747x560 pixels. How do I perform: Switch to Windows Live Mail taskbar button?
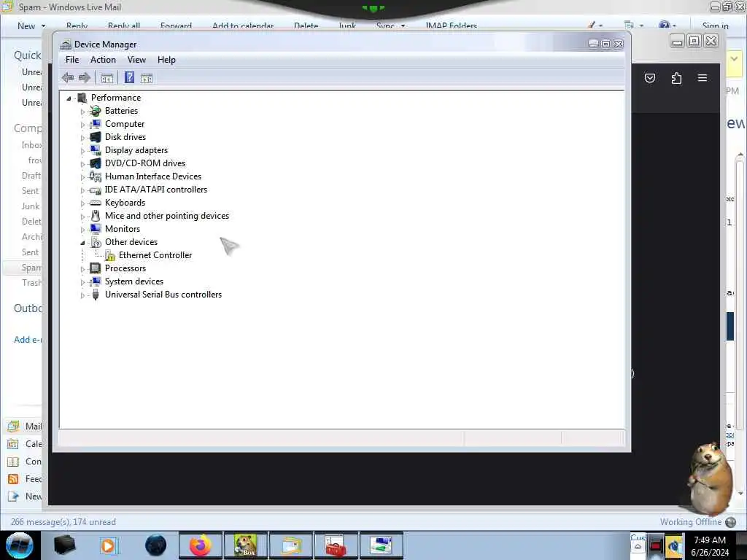point(291,545)
